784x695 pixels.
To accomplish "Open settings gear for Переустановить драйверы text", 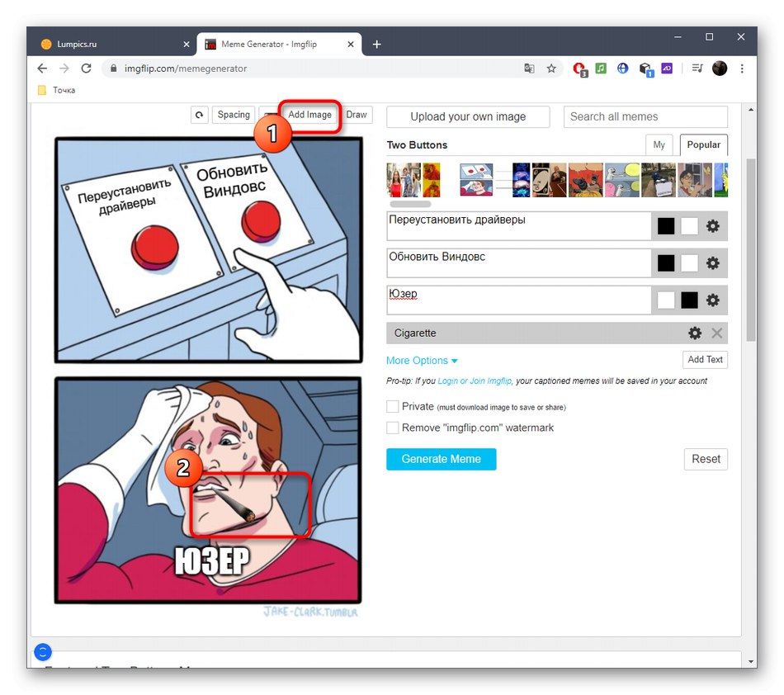I will tap(712, 226).
